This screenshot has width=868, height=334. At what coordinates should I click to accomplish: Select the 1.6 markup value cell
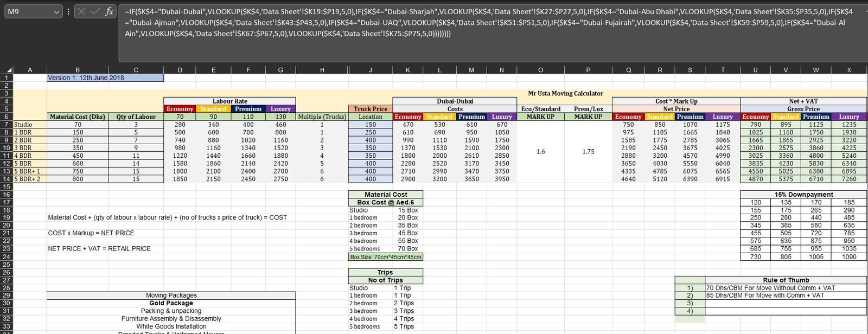click(540, 151)
